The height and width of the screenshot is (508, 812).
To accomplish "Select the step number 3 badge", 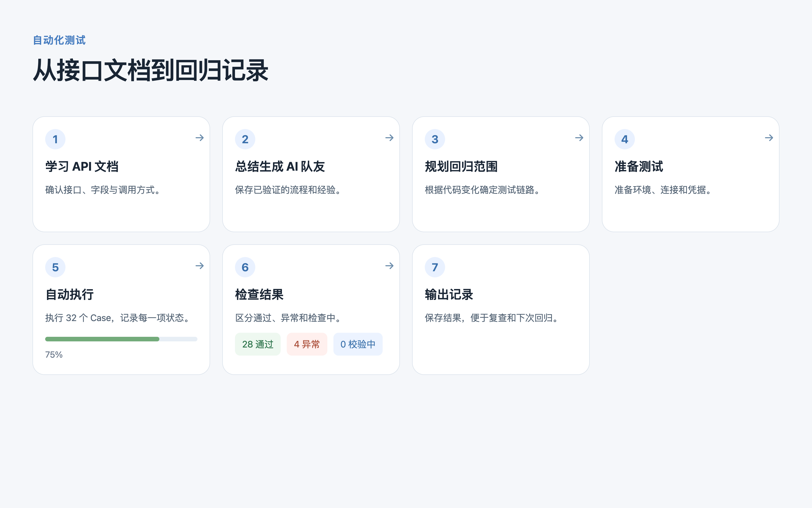I will [x=435, y=139].
